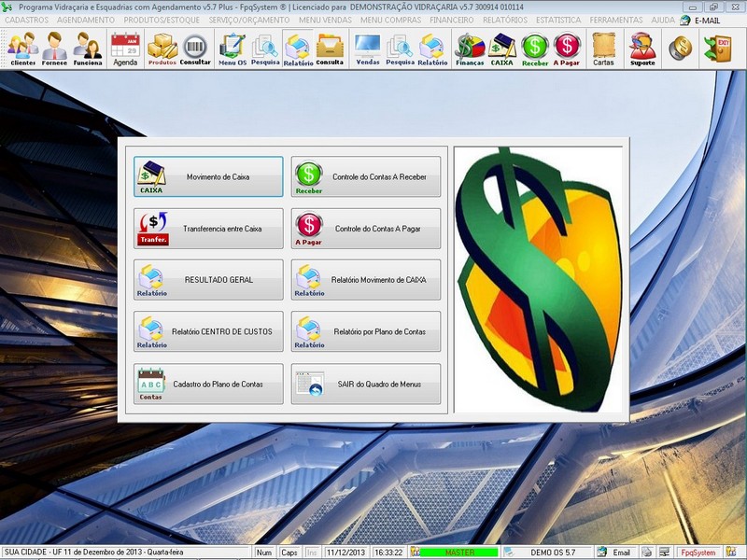The height and width of the screenshot is (560, 747).
Task: Open the FINANCEIRO menu
Action: coord(451,20)
